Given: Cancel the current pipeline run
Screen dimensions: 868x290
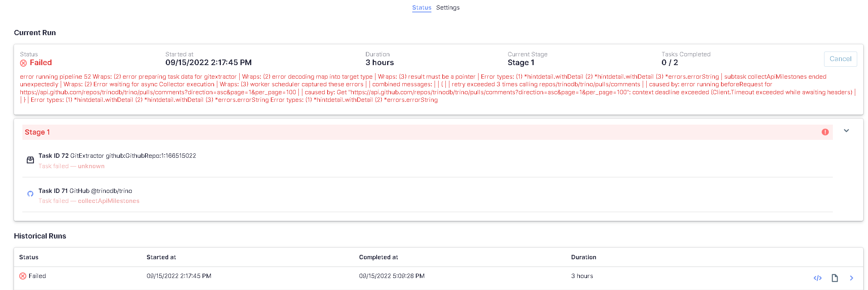Looking at the screenshot, I should coord(840,59).
